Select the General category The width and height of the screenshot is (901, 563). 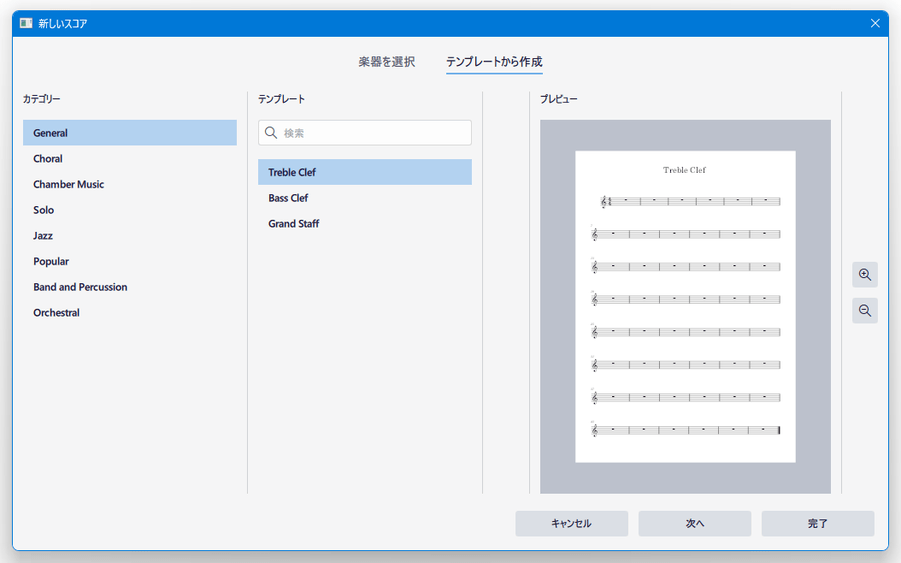(x=130, y=133)
